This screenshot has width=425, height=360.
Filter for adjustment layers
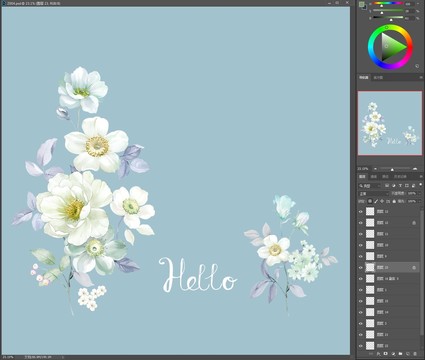pos(394,186)
